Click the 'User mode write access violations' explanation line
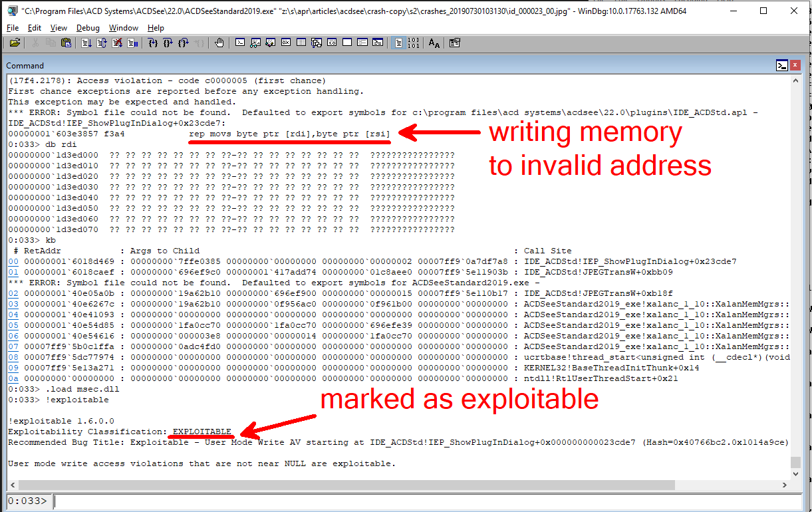Image resolution: width=812 pixels, height=512 pixels. click(x=202, y=463)
